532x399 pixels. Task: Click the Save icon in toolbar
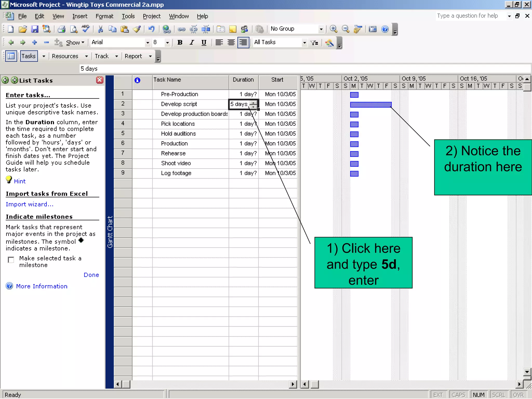click(x=35, y=29)
